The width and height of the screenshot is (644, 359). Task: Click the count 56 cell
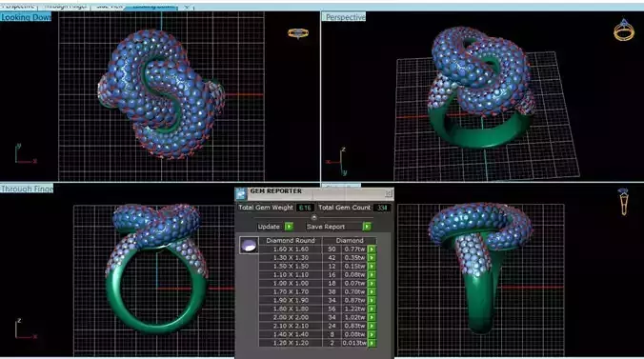(332, 309)
